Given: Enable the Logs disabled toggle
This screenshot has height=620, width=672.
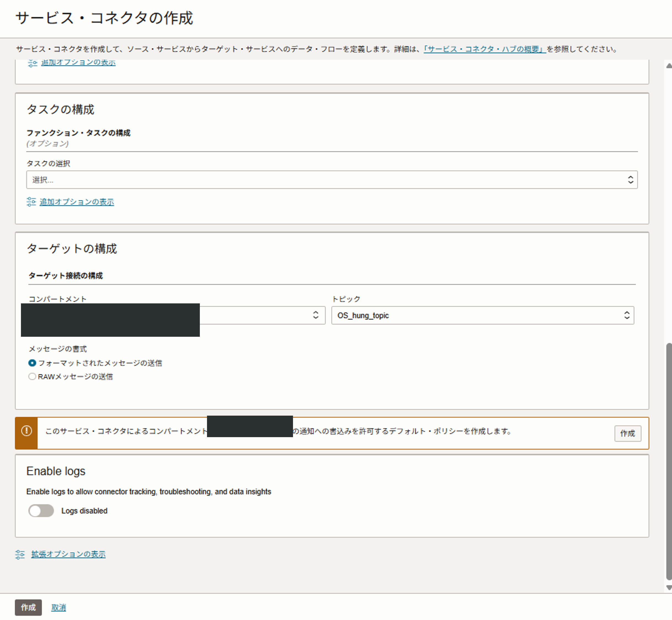Looking at the screenshot, I should tap(41, 511).
